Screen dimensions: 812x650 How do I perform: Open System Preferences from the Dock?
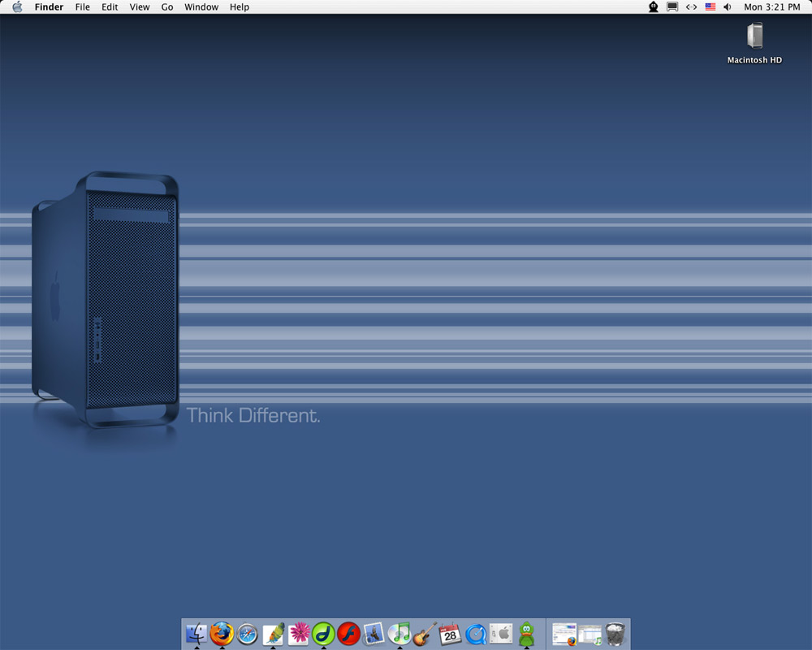(501, 634)
